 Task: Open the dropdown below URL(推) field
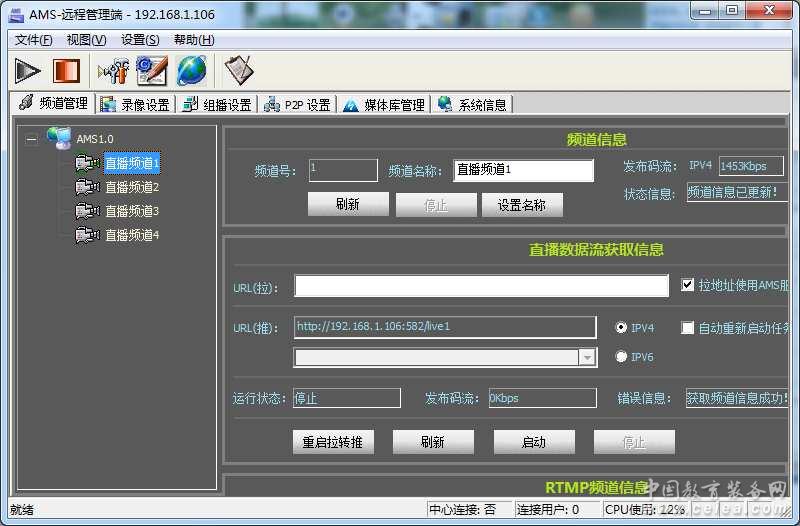click(587, 358)
